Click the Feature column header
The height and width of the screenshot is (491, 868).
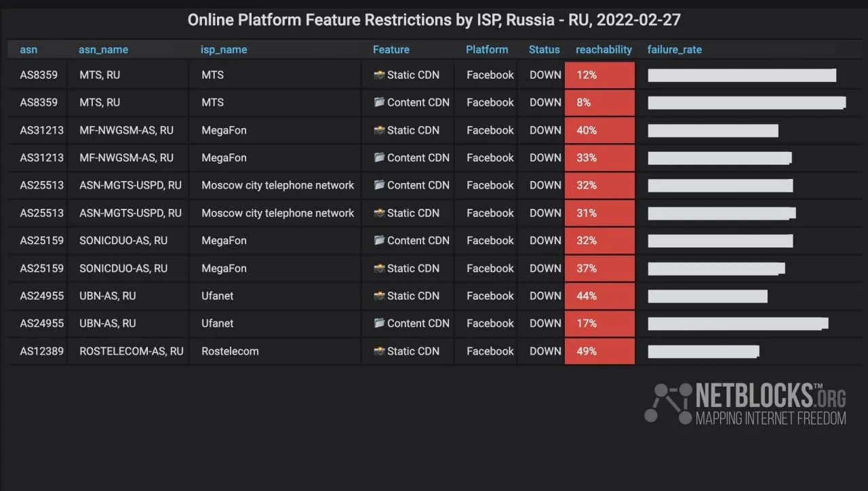click(391, 50)
